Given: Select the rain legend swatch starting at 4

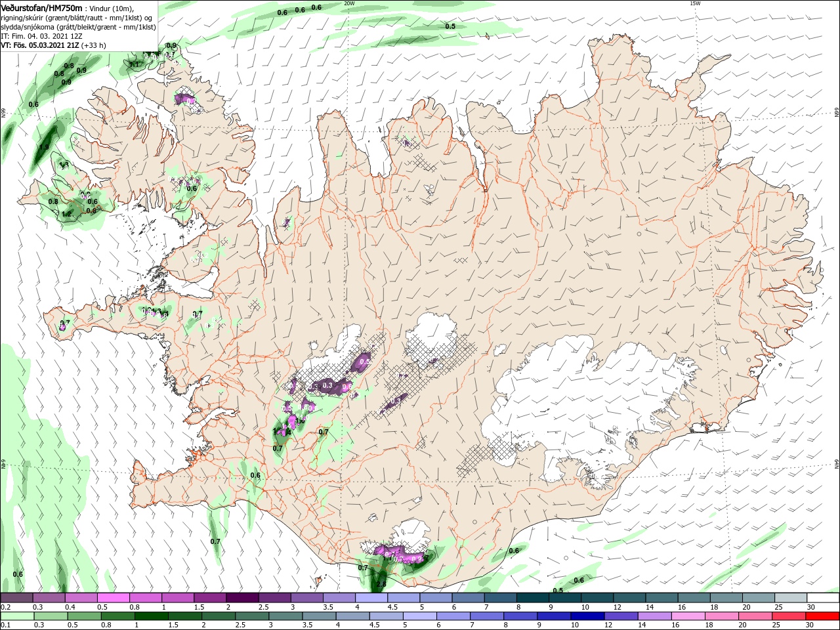Looking at the screenshot, I should tap(352, 616).
